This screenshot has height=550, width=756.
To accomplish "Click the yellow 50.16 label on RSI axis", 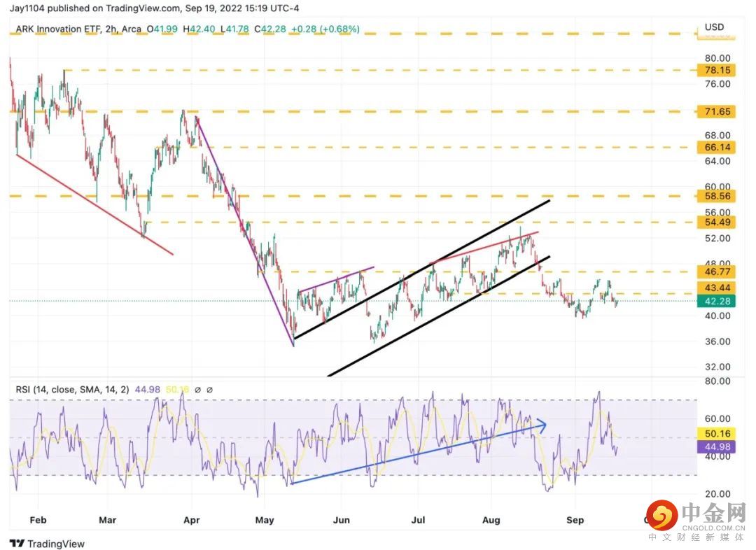I will 717,433.
